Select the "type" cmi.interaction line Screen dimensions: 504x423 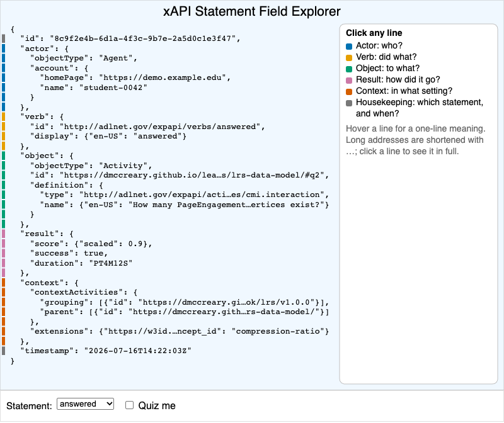tap(184, 195)
